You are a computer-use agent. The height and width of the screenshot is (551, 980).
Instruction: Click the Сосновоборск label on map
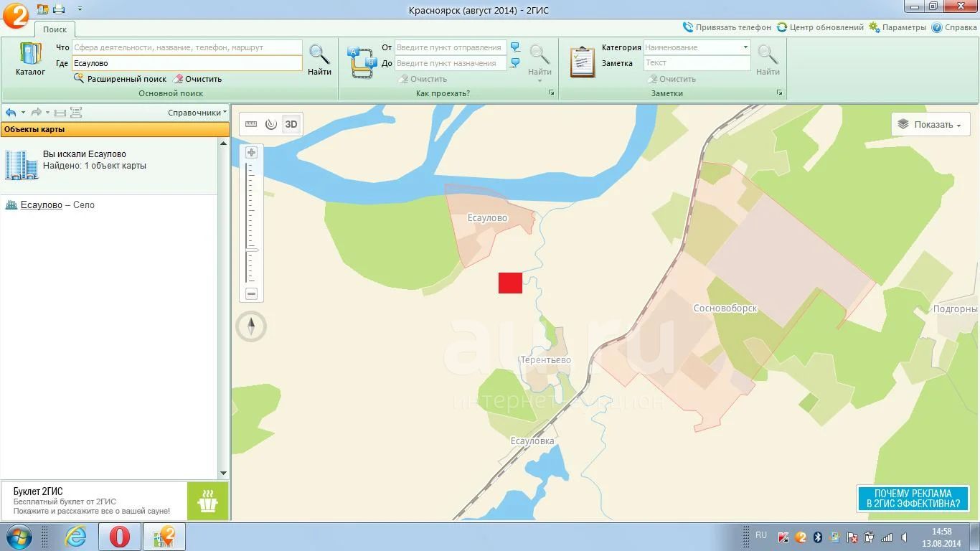point(725,309)
